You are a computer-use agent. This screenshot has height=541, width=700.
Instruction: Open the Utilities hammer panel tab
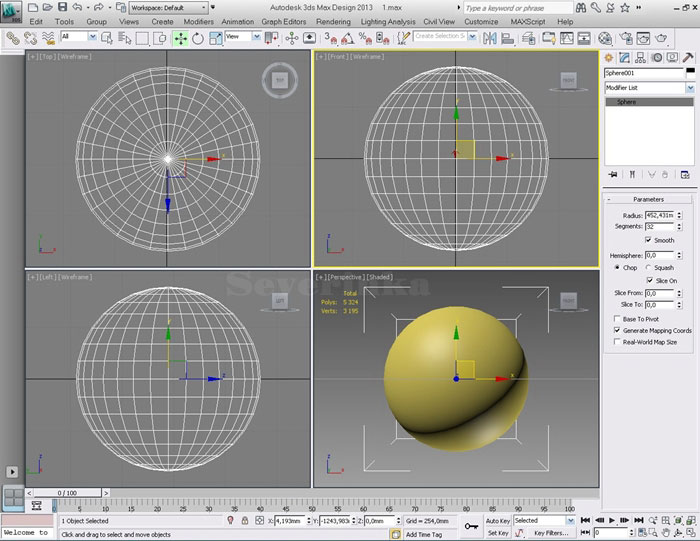(x=687, y=58)
